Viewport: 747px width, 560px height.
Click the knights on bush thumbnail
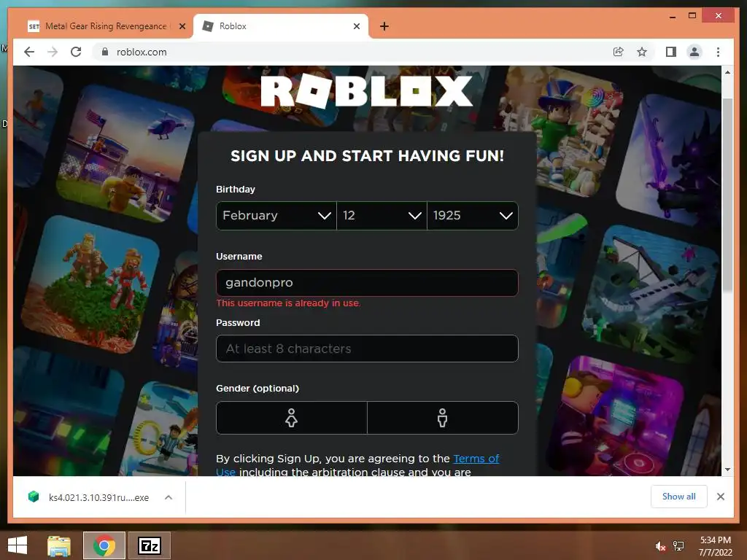point(90,284)
